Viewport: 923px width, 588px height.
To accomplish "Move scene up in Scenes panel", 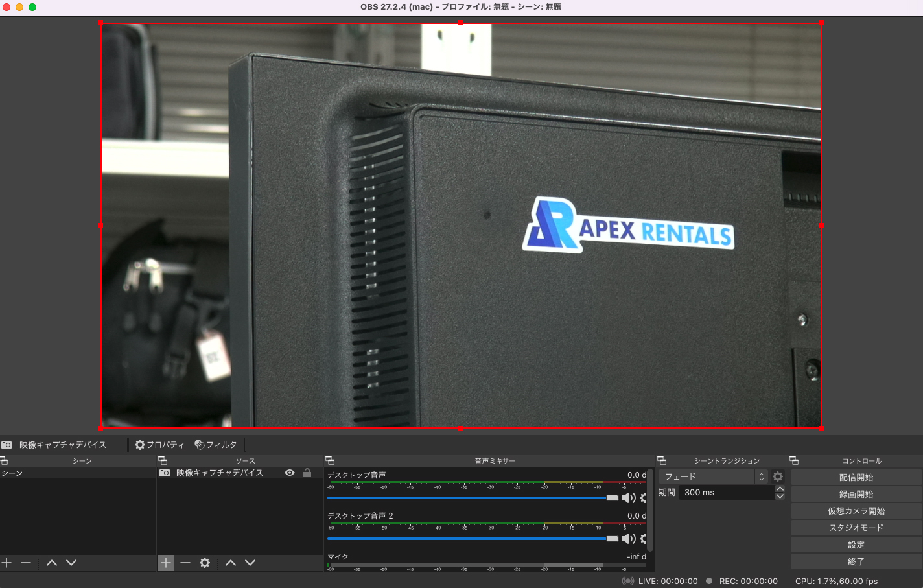I will pyautogui.click(x=52, y=563).
